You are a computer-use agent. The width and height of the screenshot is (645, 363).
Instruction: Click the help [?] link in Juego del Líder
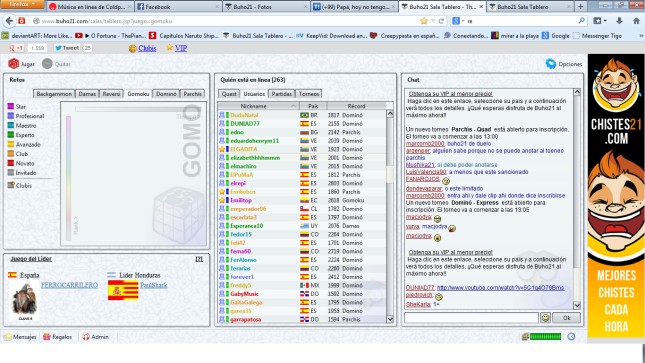[x=199, y=259]
